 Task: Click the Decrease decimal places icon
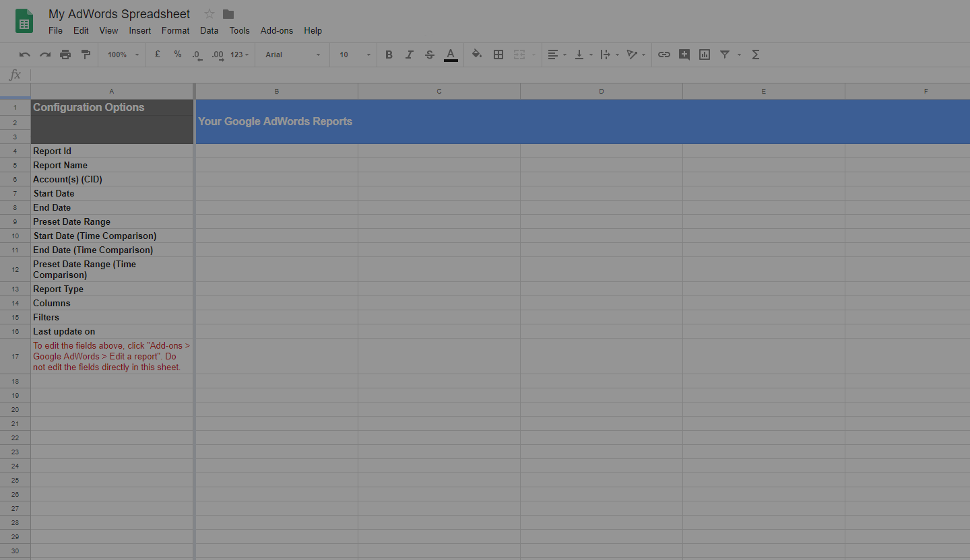click(197, 55)
